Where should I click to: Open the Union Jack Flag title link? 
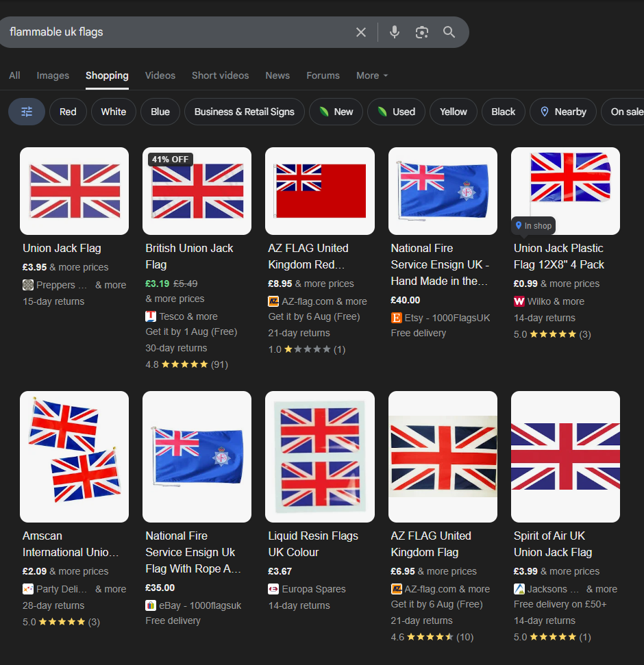(x=62, y=248)
